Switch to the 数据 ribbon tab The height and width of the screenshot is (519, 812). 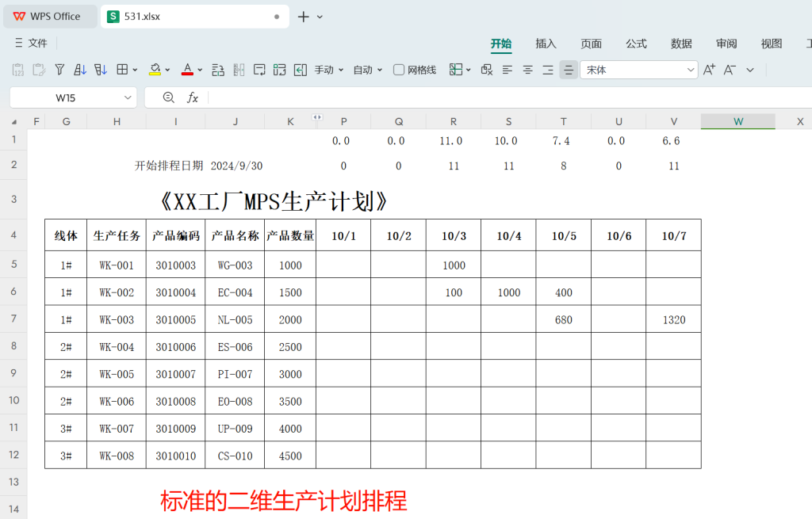681,44
